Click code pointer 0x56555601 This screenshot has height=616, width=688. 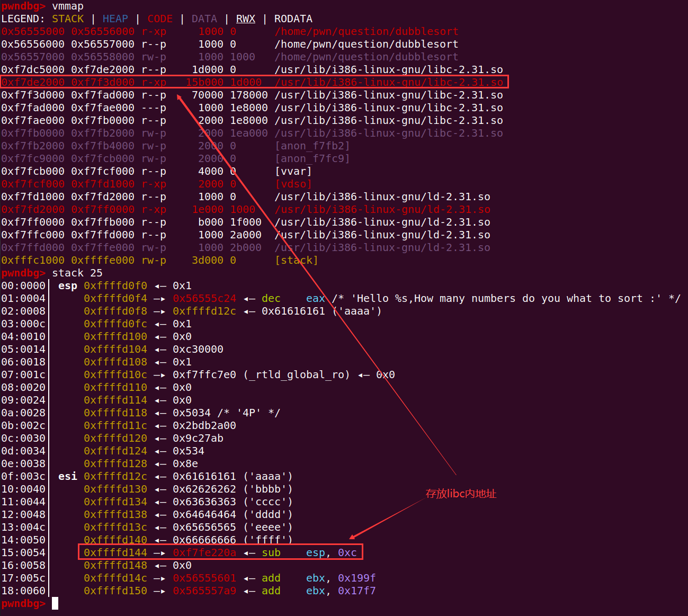tap(204, 578)
